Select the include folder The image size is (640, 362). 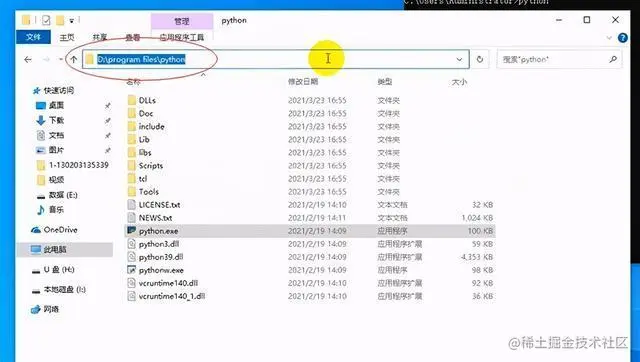151,127
